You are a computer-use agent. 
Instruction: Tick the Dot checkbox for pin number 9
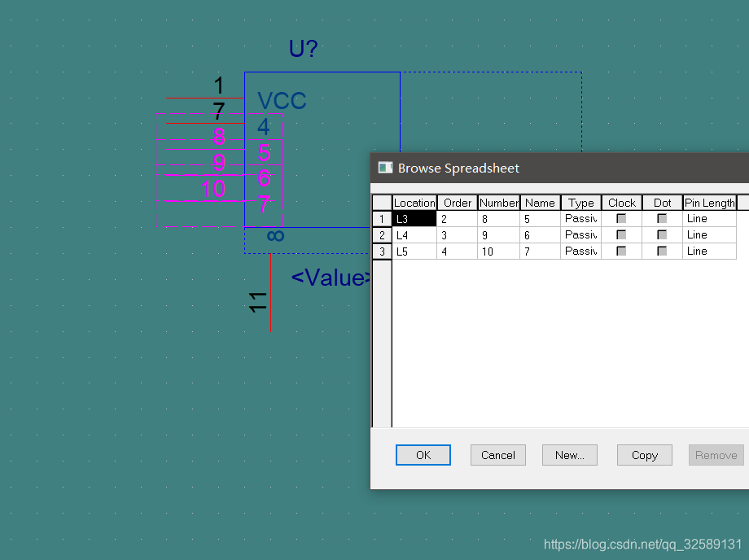[x=662, y=235]
